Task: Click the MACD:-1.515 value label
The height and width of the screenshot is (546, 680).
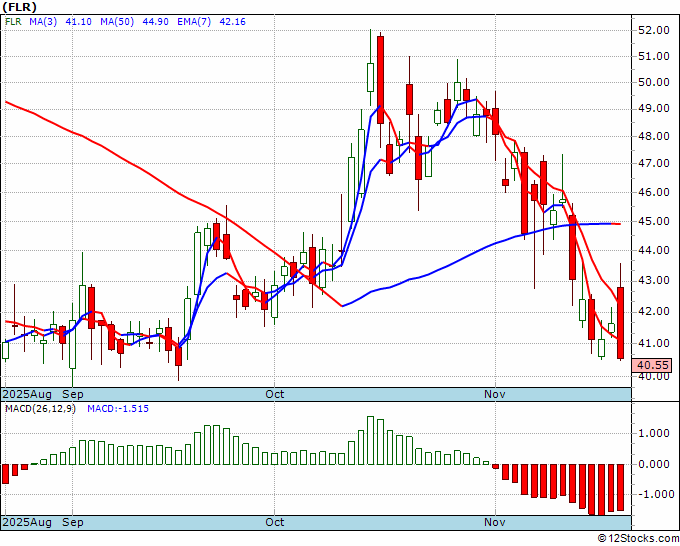Action: [x=118, y=409]
